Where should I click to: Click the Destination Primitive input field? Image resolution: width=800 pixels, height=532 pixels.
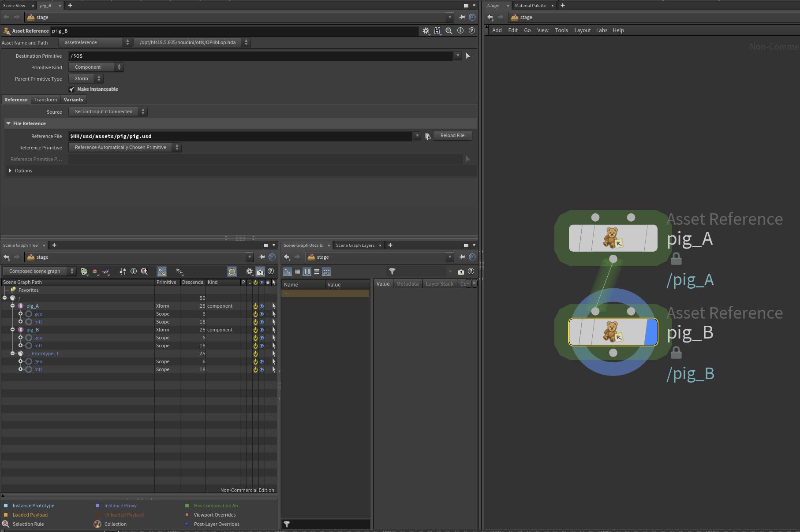tap(261, 56)
